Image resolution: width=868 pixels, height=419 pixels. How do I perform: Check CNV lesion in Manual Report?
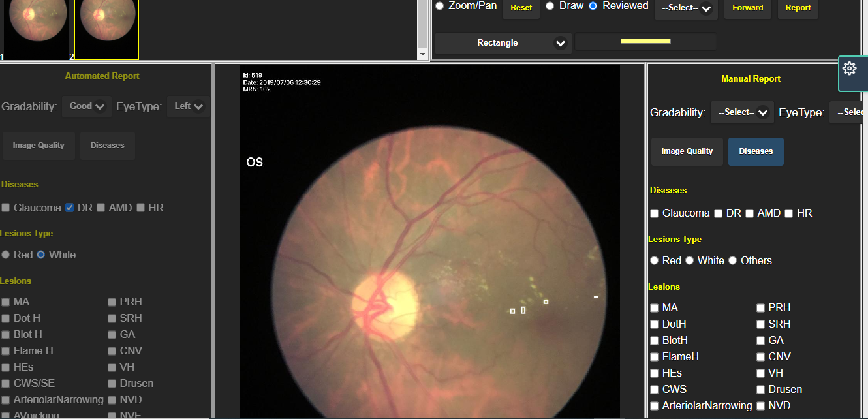(761, 357)
